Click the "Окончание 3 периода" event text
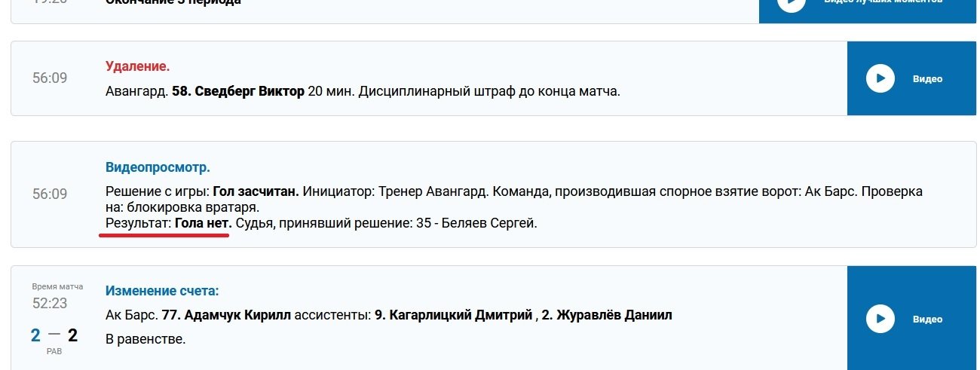The width and height of the screenshot is (980, 370). click(x=173, y=2)
